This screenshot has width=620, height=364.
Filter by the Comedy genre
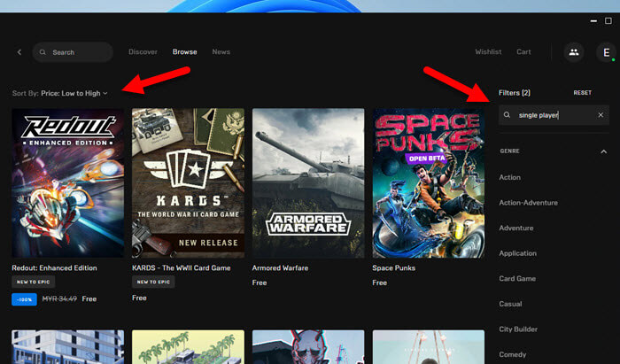513,354
